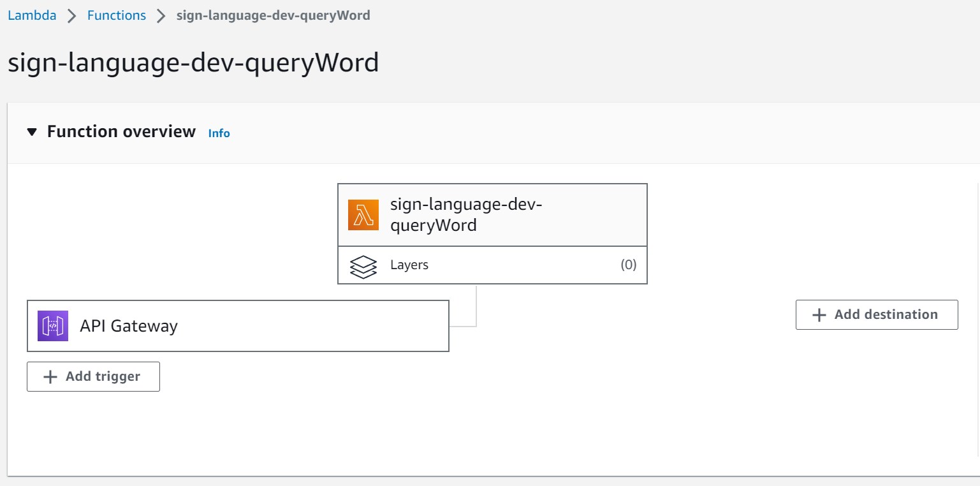Select the API Gateway trigger label

click(x=129, y=326)
